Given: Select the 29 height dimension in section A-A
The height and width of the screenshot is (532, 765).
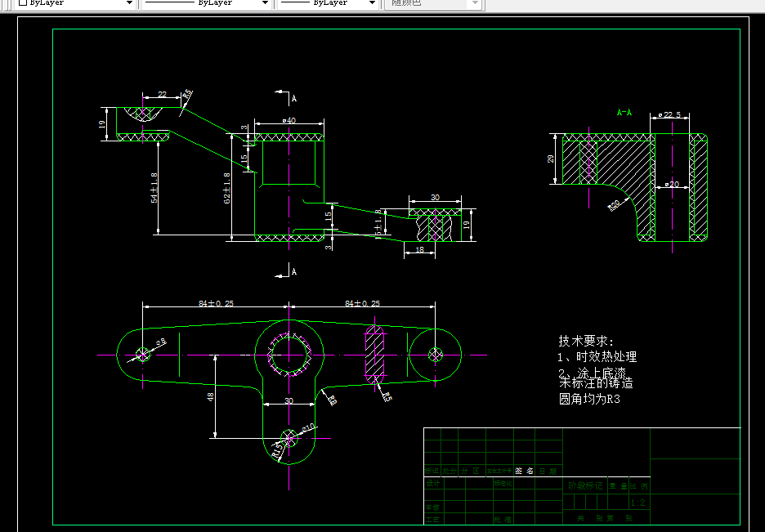Looking at the screenshot, I should click(551, 159).
